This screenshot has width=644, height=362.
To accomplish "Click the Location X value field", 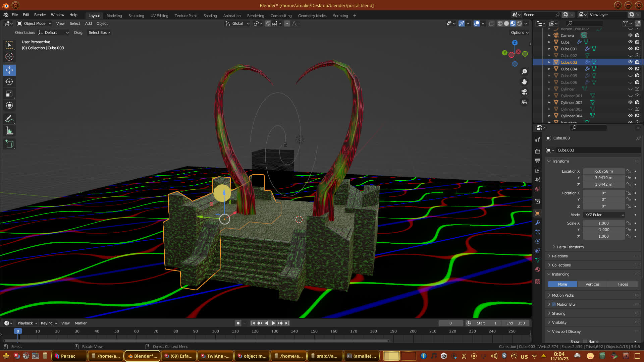I will pyautogui.click(x=603, y=171).
